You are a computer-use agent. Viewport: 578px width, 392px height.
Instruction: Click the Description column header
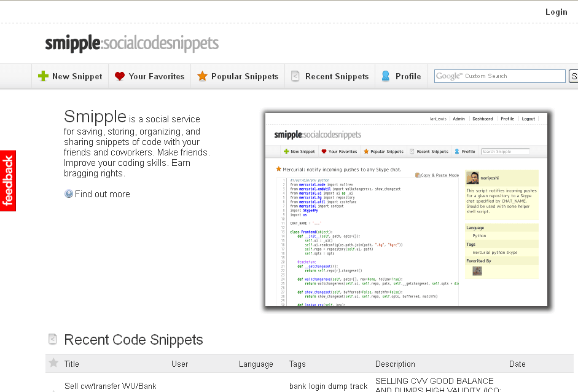[395, 364]
